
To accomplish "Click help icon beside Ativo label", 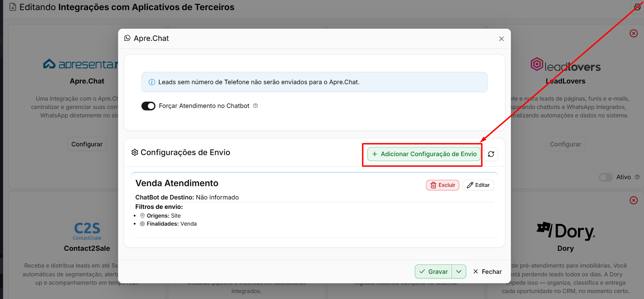I will click(x=637, y=177).
